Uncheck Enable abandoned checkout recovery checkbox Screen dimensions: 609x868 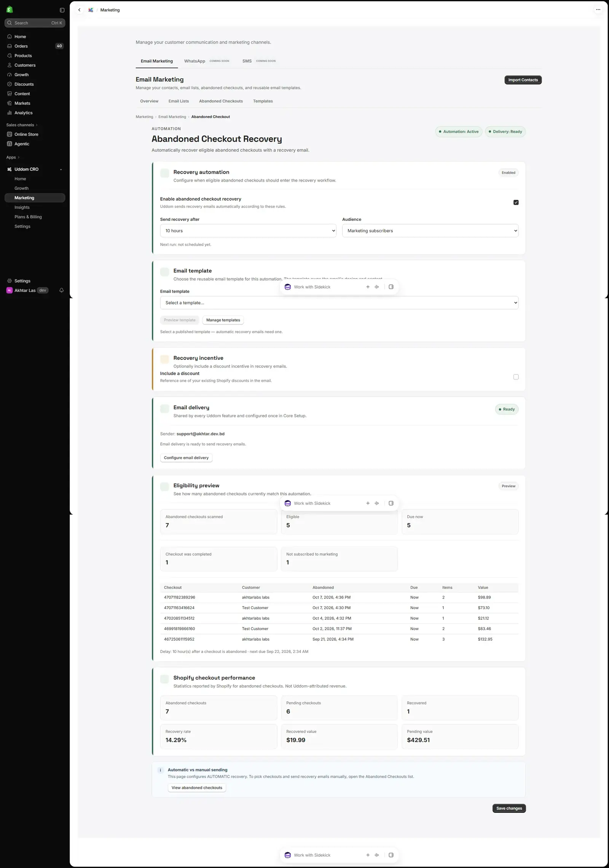click(x=516, y=203)
